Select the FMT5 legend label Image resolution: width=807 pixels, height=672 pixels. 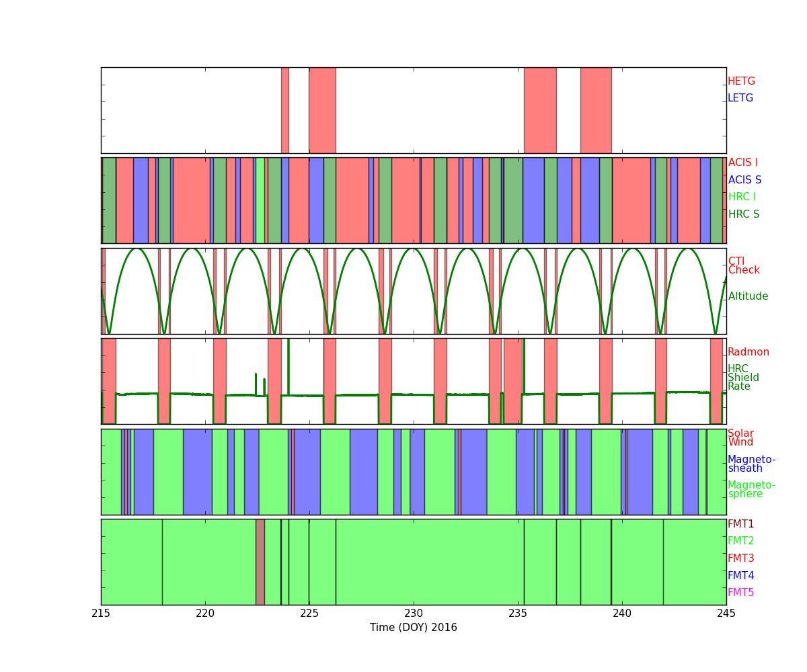click(740, 593)
